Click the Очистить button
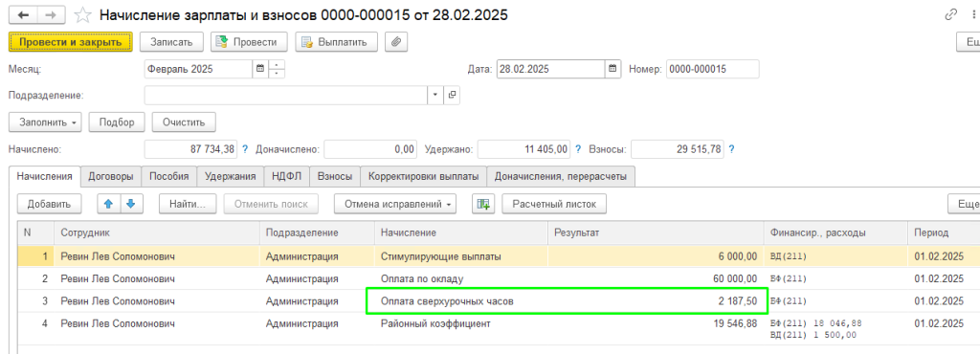 [184, 122]
